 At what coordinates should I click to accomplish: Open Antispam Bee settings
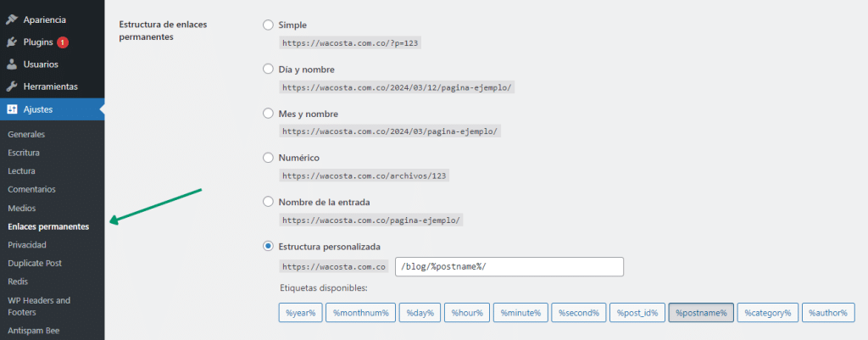(34, 332)
